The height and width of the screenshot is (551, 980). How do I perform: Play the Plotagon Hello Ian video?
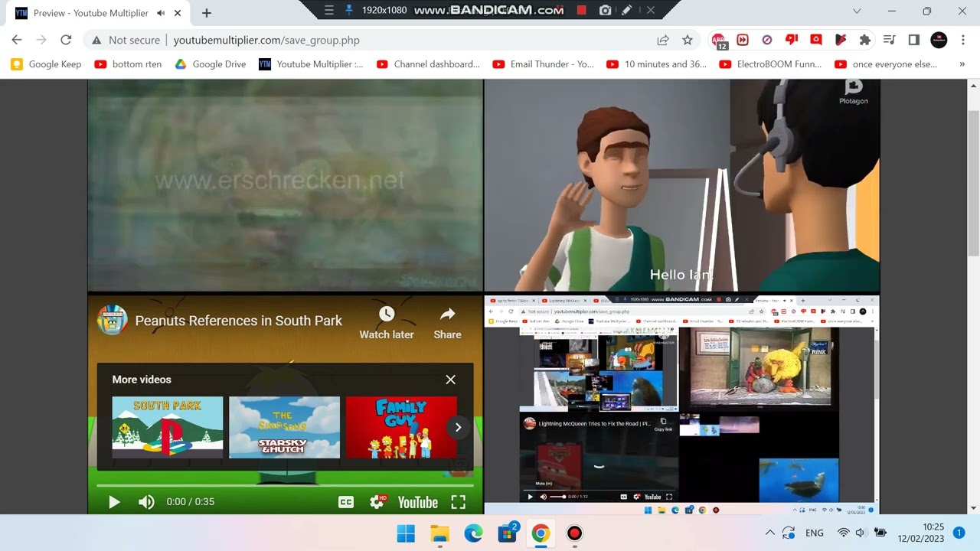pyautogui.click(x=681, y=185)
